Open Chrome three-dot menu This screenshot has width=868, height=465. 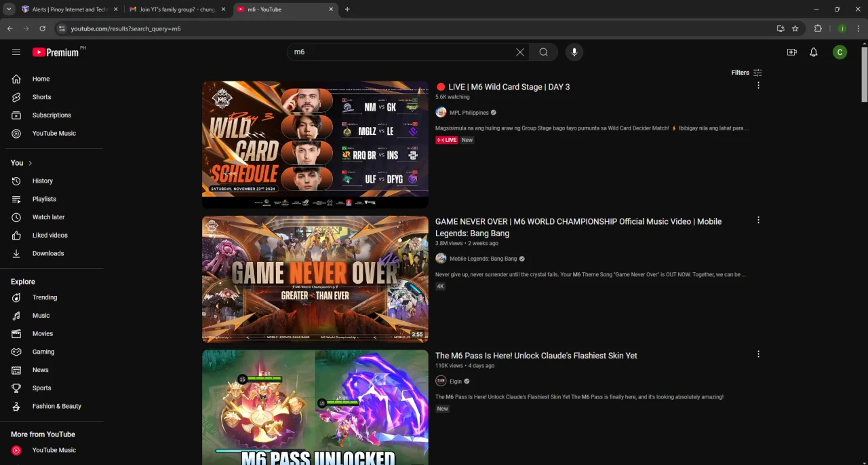859,29
